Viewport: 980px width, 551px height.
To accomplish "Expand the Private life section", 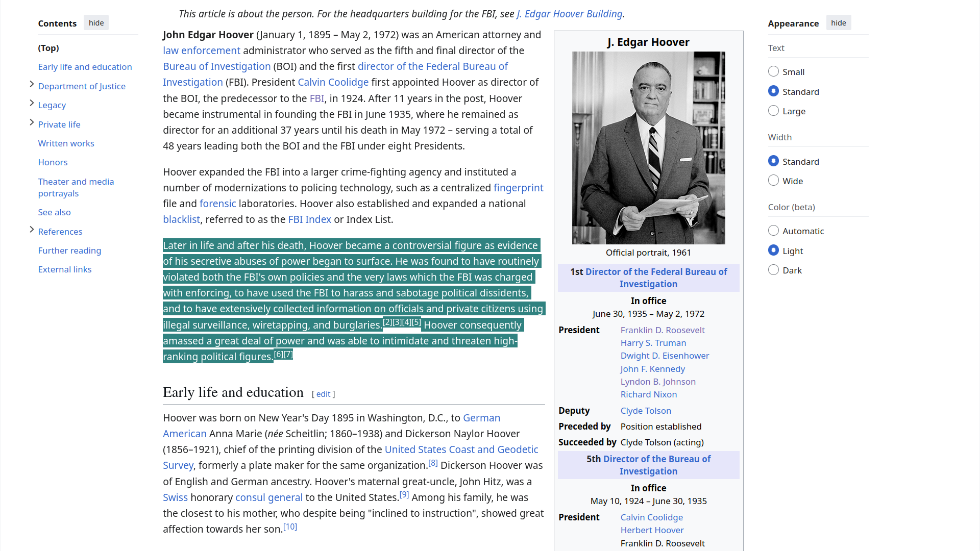I will pyautogui.click(x=32, y=123).
